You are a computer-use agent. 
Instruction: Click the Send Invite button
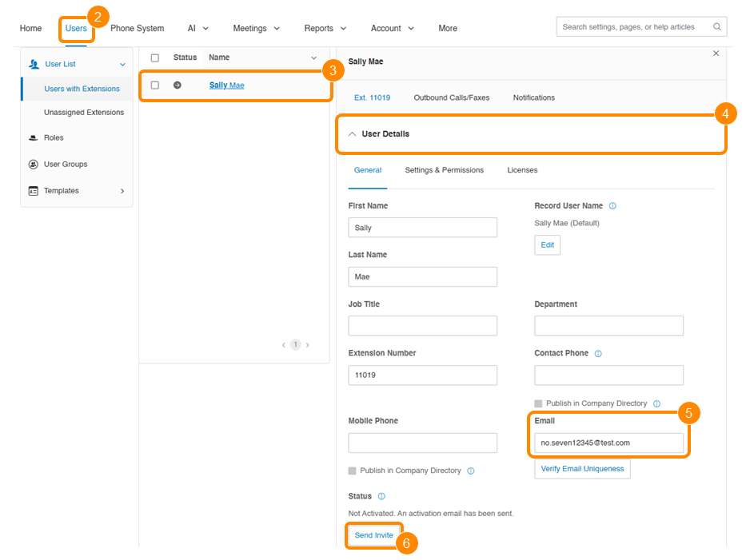click(x=373, y=535)
